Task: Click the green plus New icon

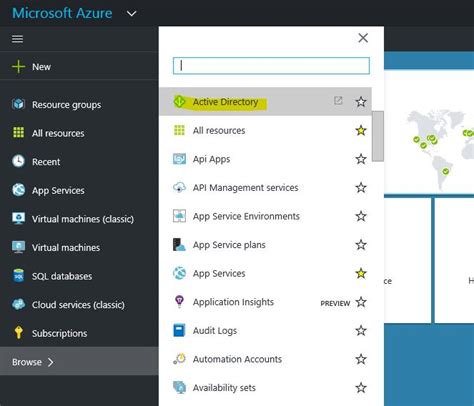Action: click(18, 67)
